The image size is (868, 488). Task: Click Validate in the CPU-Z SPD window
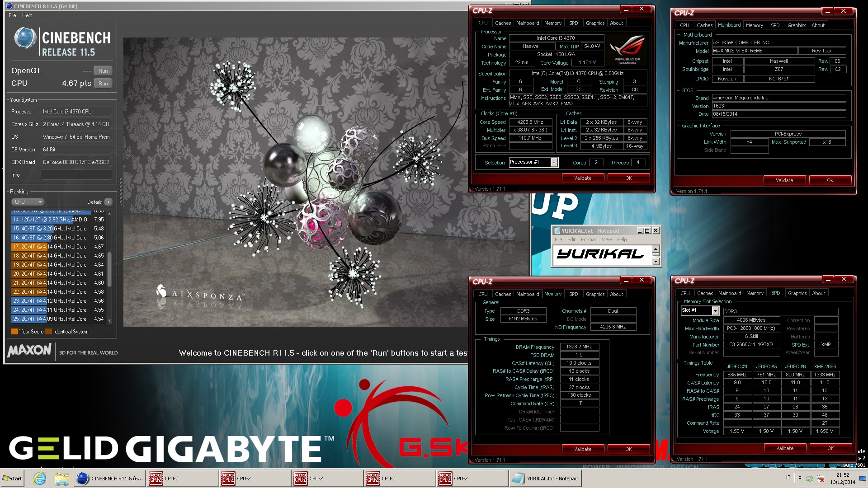click(785, 448)
